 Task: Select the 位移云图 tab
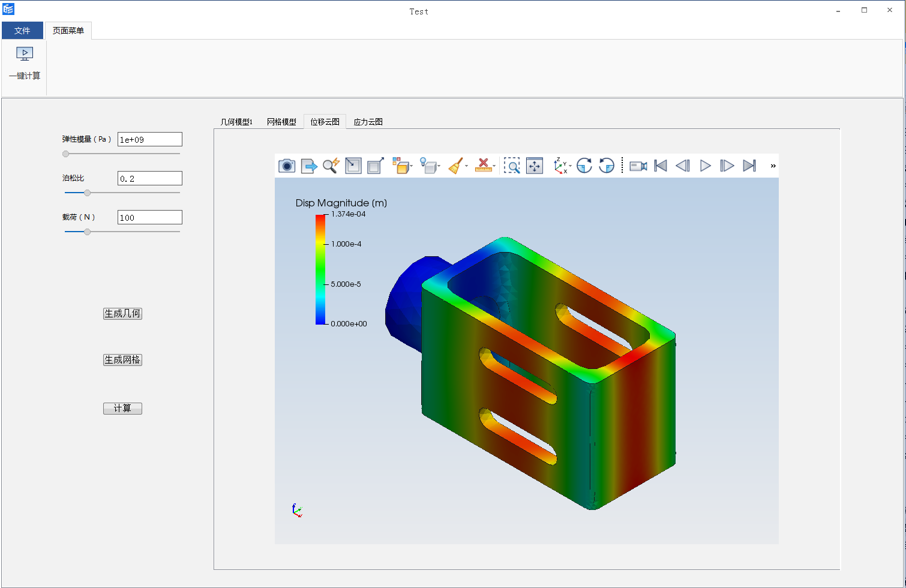[325, 121]
